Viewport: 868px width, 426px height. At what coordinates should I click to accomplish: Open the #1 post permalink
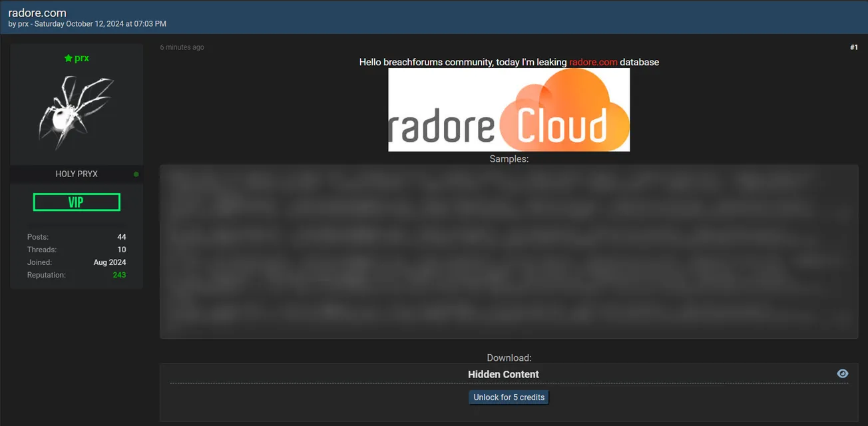pyautogui.click(x=853, y=47)
